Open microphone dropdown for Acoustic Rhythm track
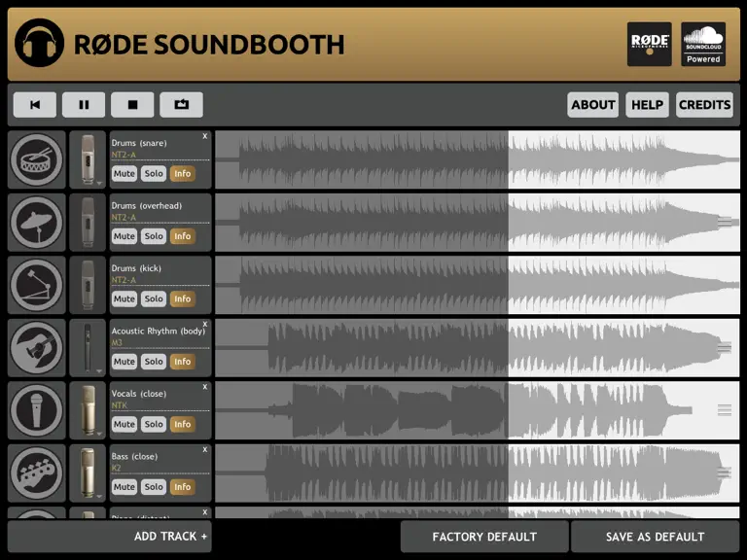747x560 pixels. (88, 348)
